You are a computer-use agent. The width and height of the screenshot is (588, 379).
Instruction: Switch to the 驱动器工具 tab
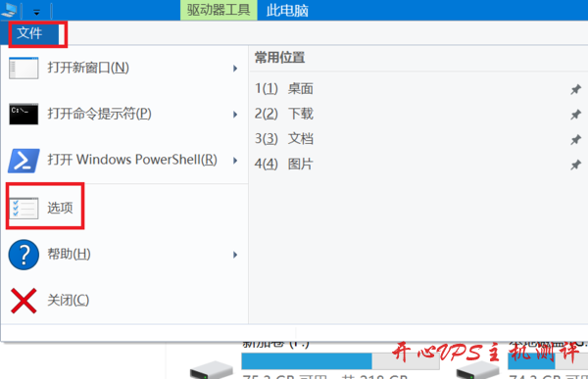point(219,10)
